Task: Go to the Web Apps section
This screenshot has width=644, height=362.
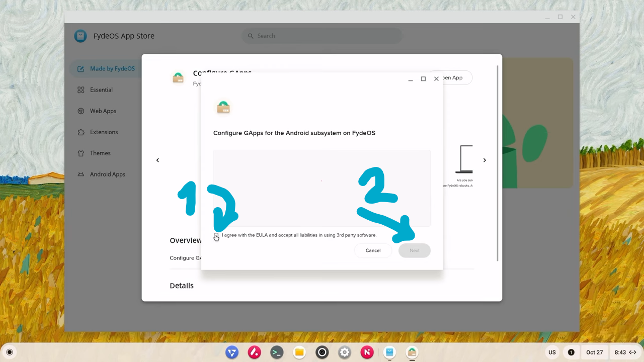Action: (103, 111)
